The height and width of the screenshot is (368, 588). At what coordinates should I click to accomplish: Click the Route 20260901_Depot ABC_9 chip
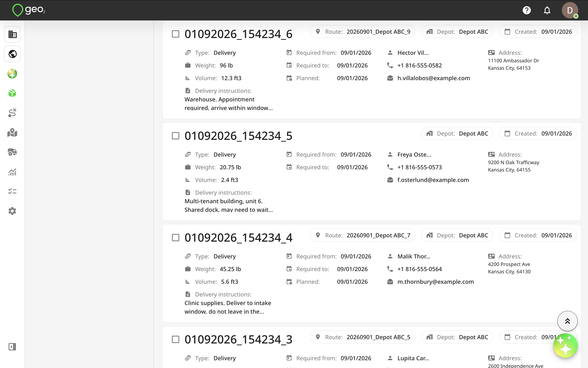pos(362,32)
